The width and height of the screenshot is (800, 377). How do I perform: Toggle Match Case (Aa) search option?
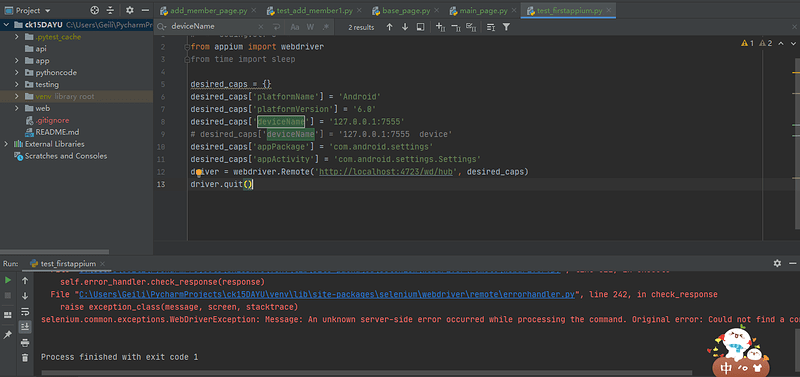pos(295,27)
